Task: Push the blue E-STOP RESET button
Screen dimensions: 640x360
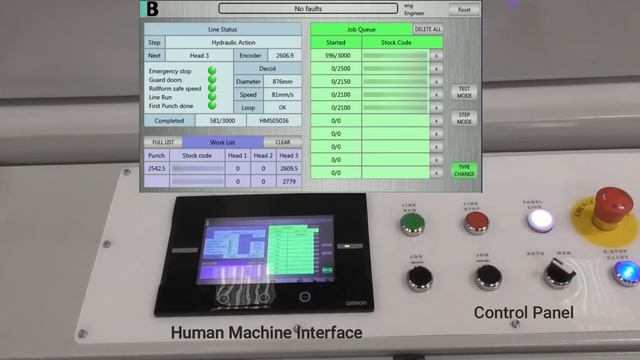Action: click(627, 273)
